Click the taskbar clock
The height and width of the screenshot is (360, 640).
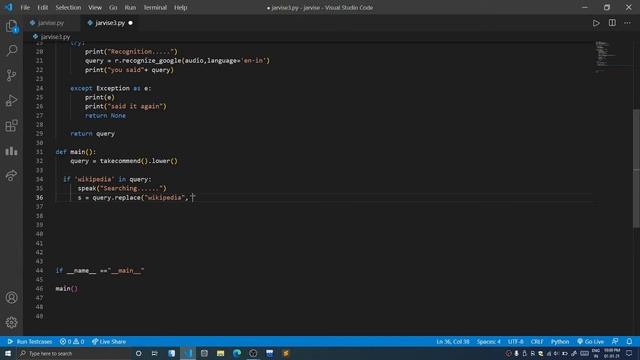pyautogui.click(x=611, y=353)
